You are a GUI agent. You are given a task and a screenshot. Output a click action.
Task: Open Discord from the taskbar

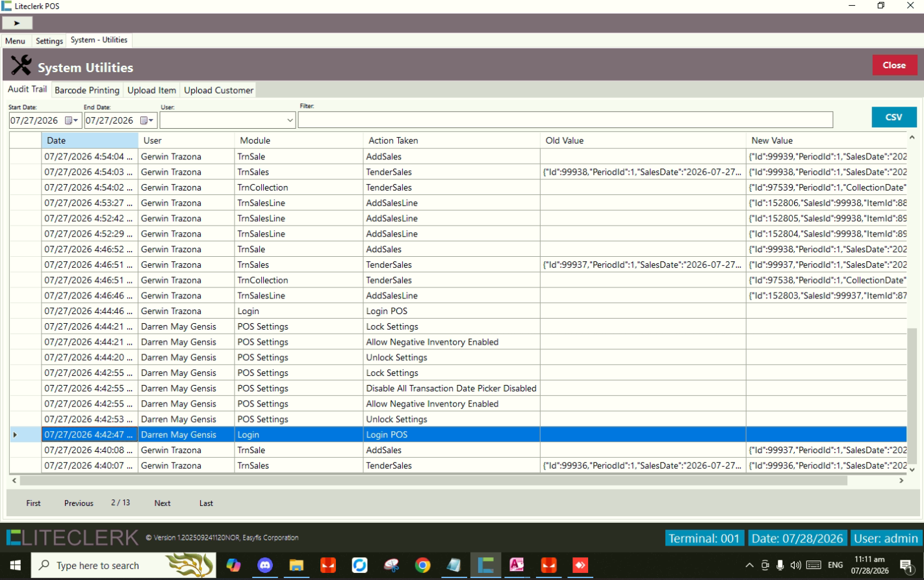(x=264, y=565)
